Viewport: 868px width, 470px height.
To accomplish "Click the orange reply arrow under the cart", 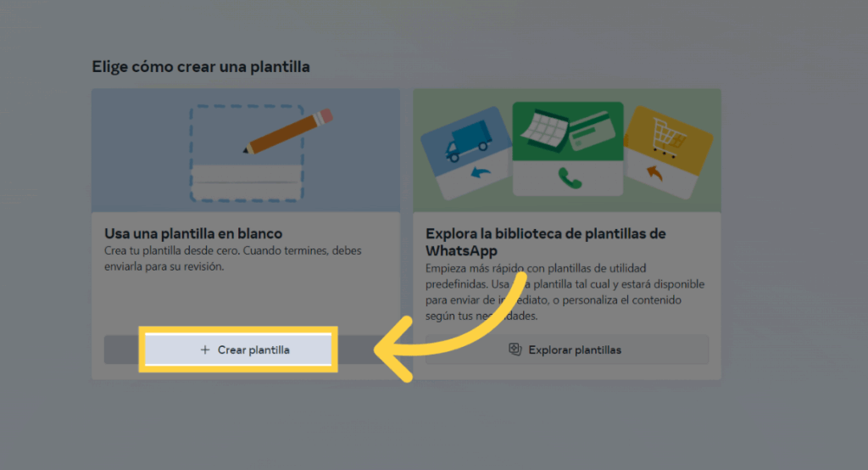I will 654,174.
